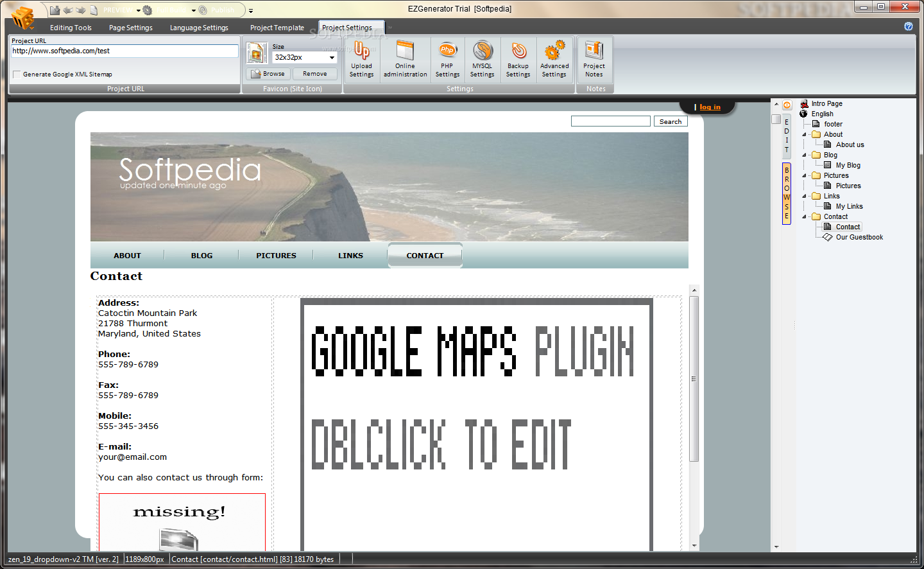Click CONTACT in site navigation
The image size is (924, 569).
point(425,256)
